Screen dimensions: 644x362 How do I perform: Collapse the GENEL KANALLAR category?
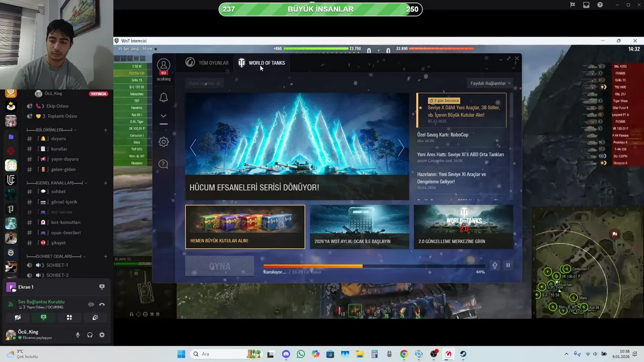[x=56, y=183]
